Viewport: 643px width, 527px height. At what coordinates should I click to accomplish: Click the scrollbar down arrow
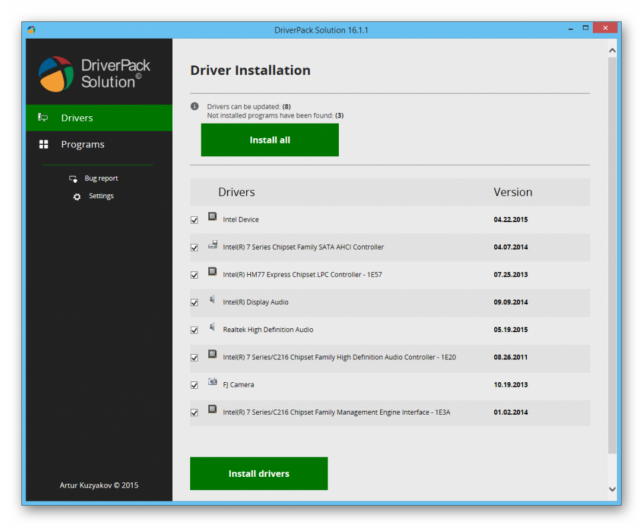pyautogui.click(x=612, y=489)
